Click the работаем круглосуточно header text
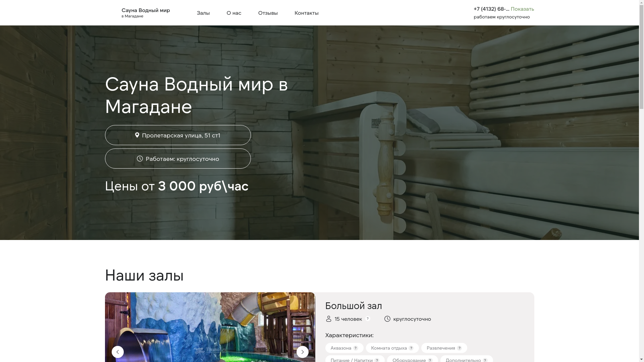This screenshot has height=362, width=644. (502, 17)
